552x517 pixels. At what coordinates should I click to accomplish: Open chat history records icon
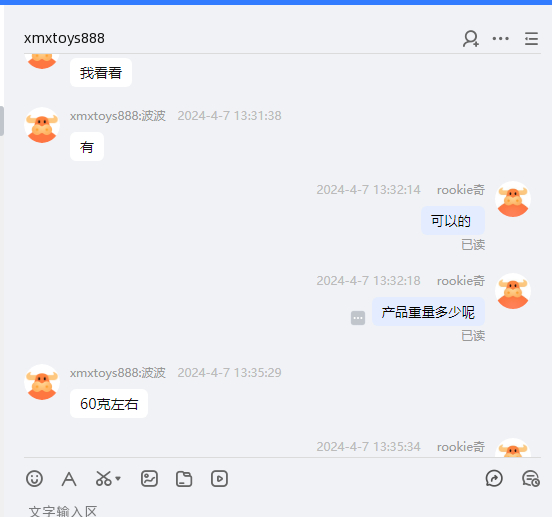pos(531,479)
